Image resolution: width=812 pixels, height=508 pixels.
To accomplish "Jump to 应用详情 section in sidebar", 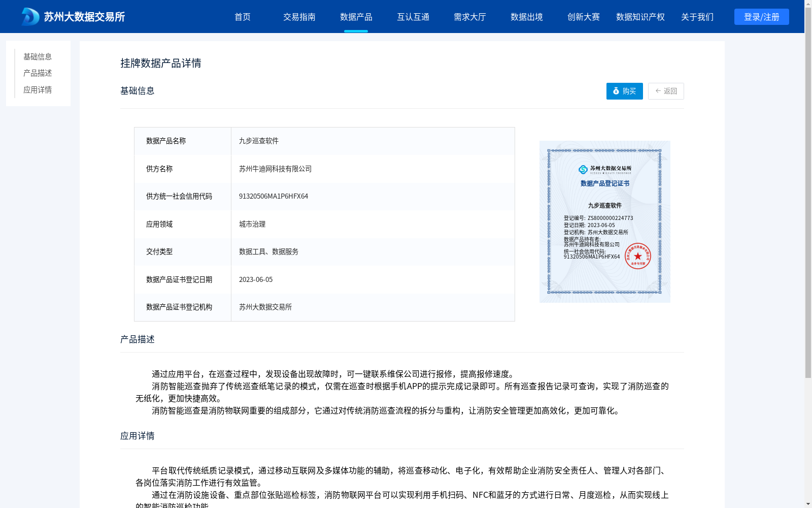I will coord(38,90).
